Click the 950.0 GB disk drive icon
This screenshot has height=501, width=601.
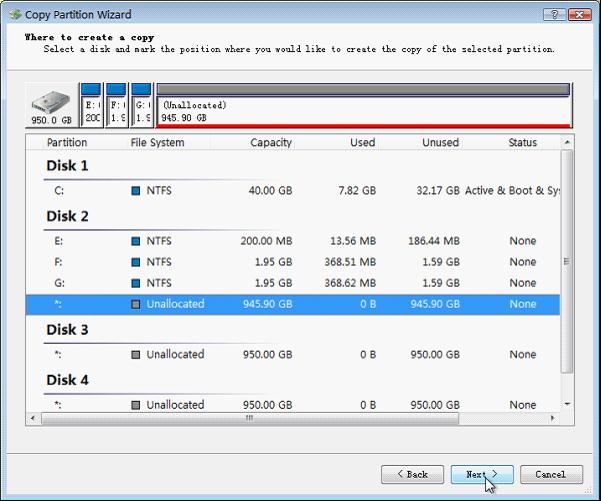click(51, 105)
